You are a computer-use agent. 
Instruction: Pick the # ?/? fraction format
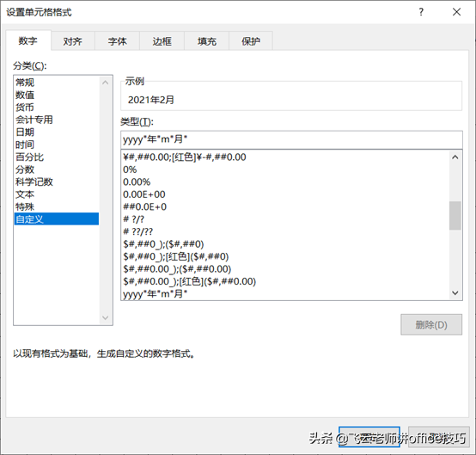284,219
